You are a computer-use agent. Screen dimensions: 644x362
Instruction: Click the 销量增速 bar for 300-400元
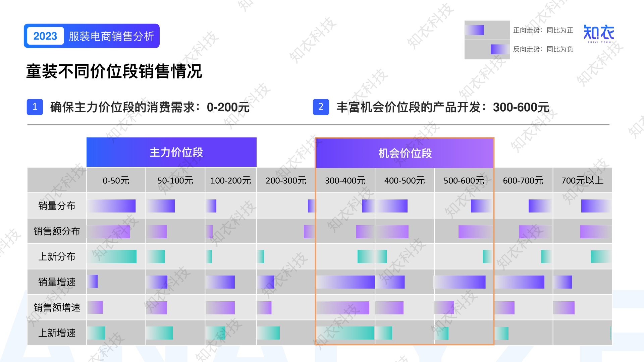[x=345, y=282]
